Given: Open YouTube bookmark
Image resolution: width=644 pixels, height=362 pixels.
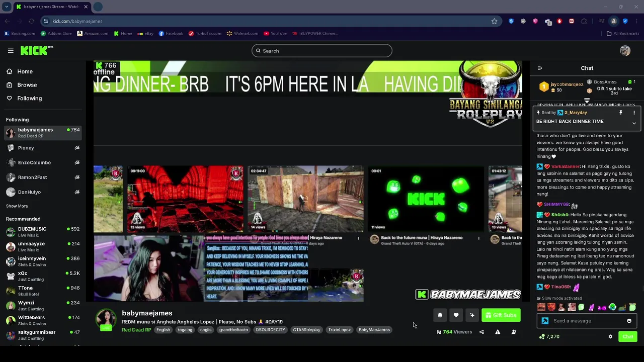Looking at the screenshot, I should click(x=275, y=34).
